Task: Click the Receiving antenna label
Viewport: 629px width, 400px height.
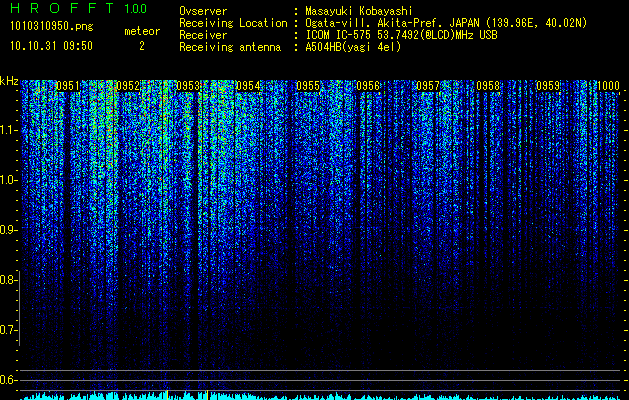Action: pyautogui.click(x=230, y=47)
